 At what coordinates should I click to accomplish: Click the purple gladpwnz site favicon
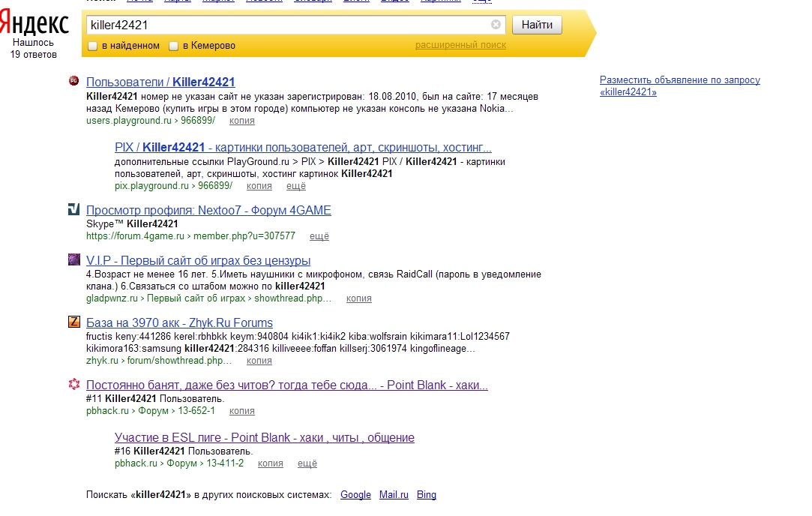(x=73, y=260)
